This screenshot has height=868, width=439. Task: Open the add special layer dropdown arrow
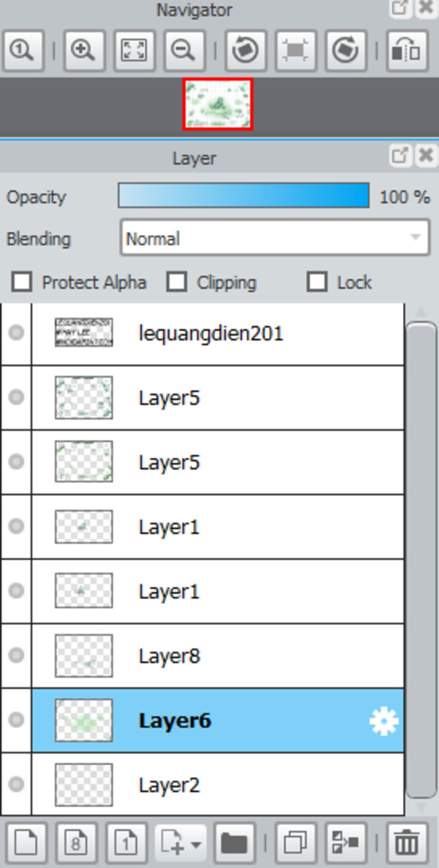(x=196, y=844)
